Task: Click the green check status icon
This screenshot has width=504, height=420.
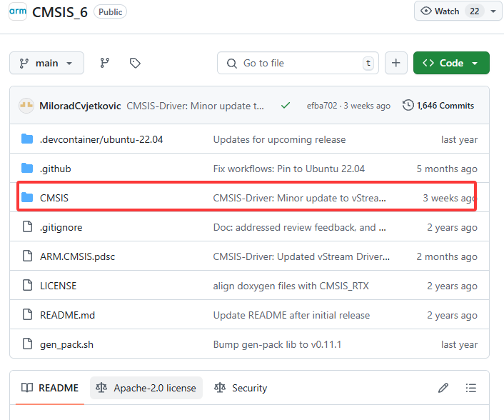Action: point(286,105)
